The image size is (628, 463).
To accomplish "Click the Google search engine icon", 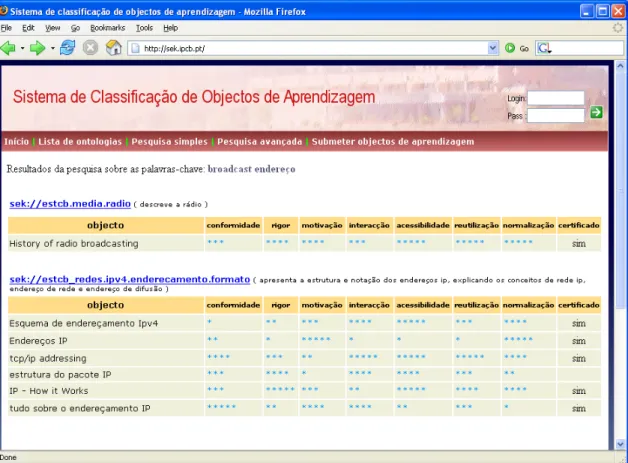I will (544, 48).
